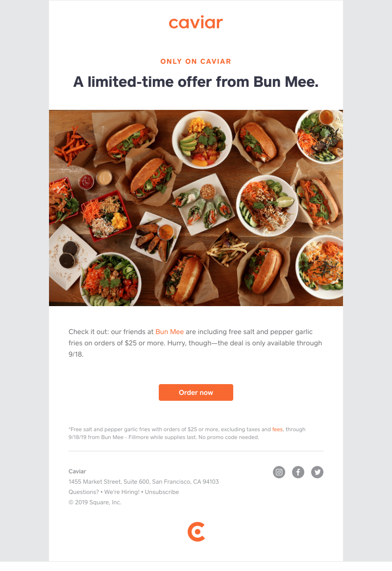Open the We're Hiring! link
Viewport: 392px width, 571px height.
tap(122, 492)
